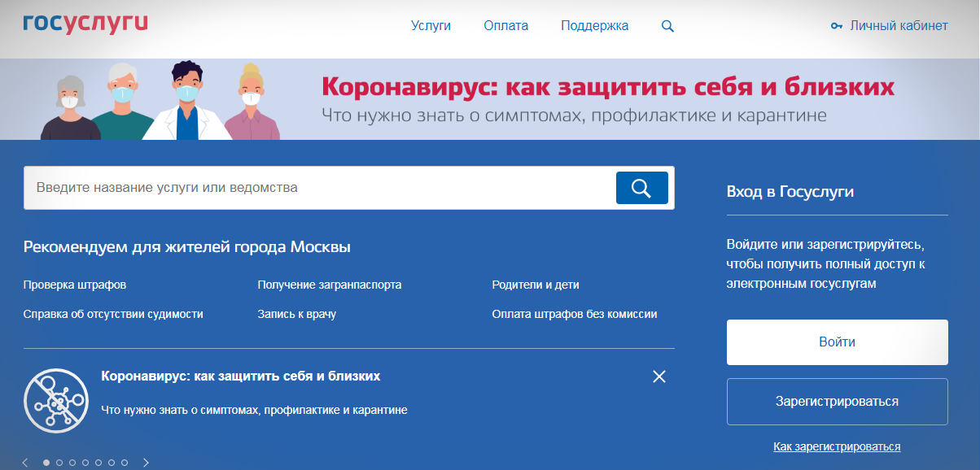Focus the service name search field
Viewport: 980px width, 470px height.
click(x=317, y=188)
